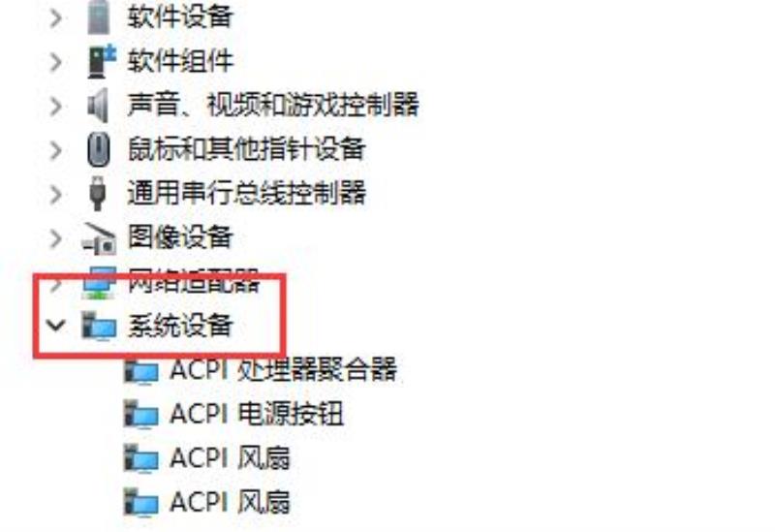The height and width of the screenshot is (532, 775).
Task: Click the icon beside ACPI 处理器聚合器
Action: tap(141, 371)
